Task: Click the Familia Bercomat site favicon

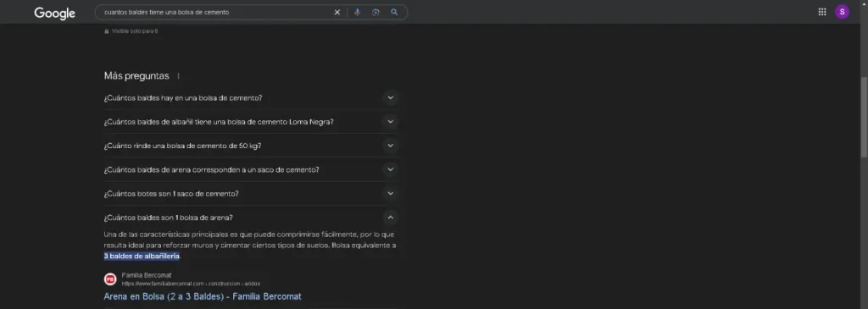Action: [110, 279]
